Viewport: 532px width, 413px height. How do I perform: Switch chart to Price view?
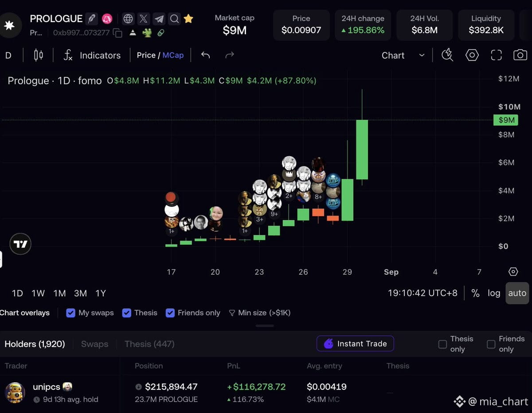coord(146,55)
